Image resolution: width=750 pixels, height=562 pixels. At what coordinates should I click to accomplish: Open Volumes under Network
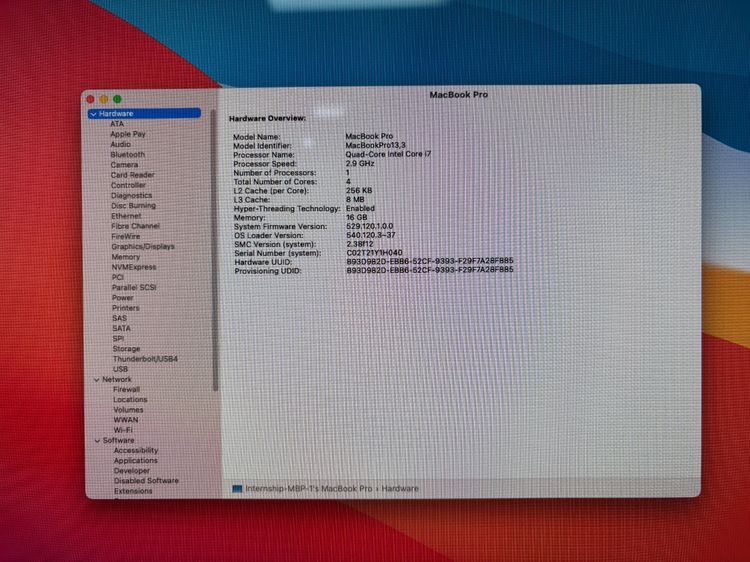tap(128, 410)
